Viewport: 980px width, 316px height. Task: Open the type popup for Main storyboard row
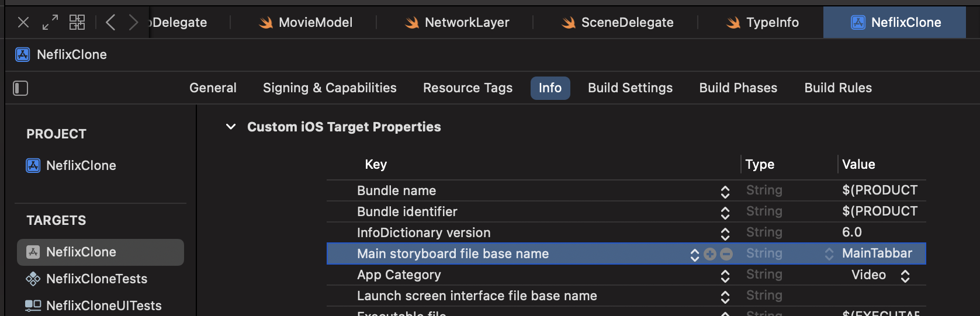pyautogui.click(x=829, y=254)
